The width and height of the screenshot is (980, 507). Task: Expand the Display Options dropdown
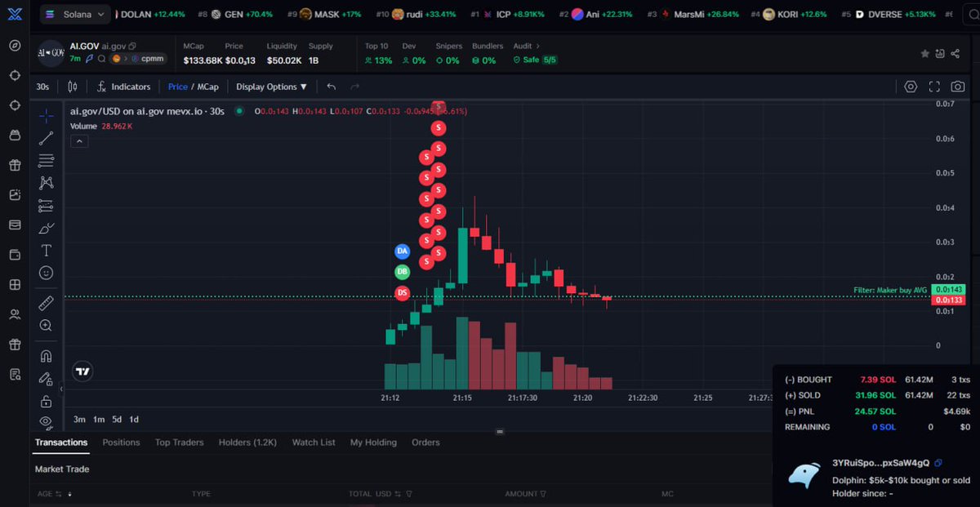pos(272,87)
